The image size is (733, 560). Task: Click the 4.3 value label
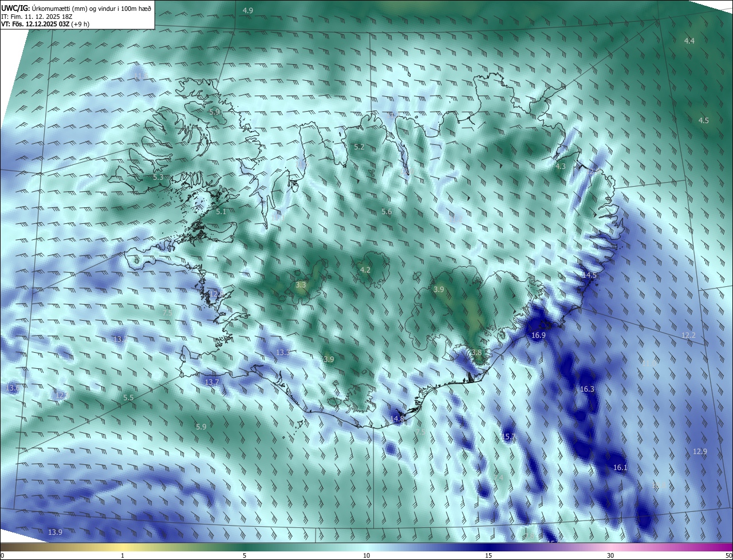pyautogui.click(x=561, y=167)
